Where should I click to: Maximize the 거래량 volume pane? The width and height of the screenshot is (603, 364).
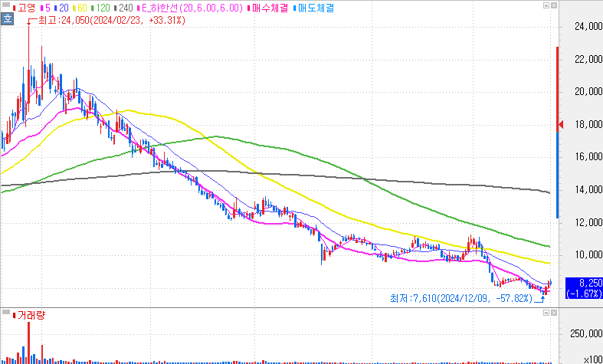coord(546,313)
